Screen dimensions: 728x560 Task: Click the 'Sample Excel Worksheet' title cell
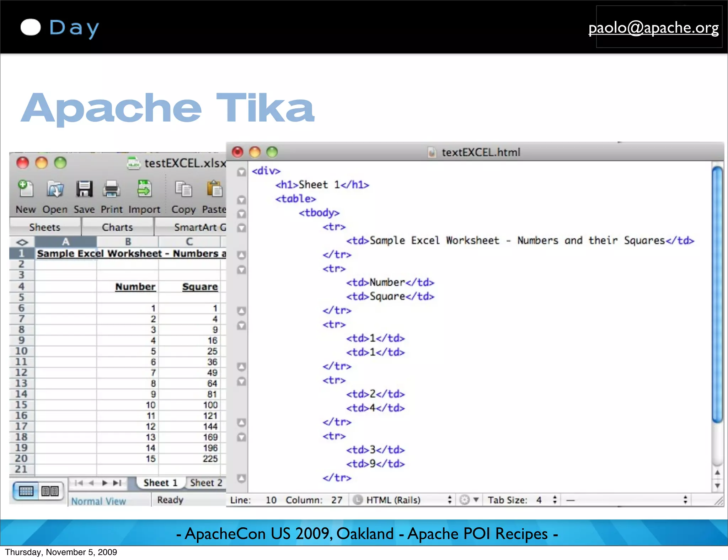pyautogui.click(x=66, y=254)
